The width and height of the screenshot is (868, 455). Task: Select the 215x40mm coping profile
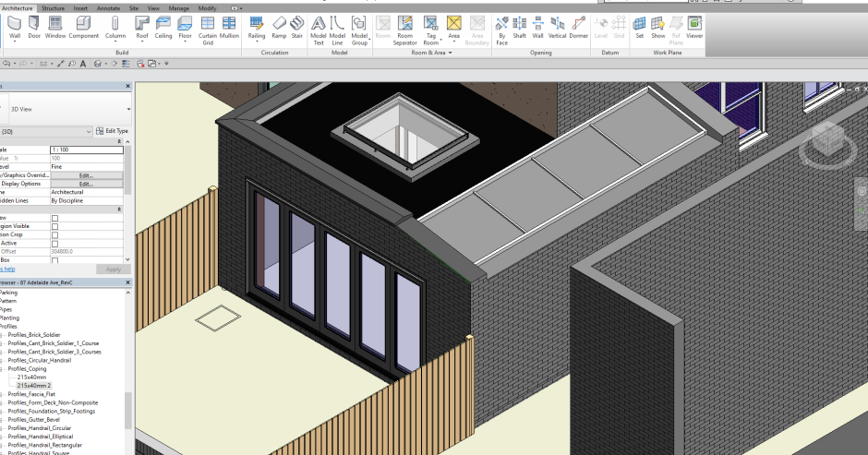point(31,377)
